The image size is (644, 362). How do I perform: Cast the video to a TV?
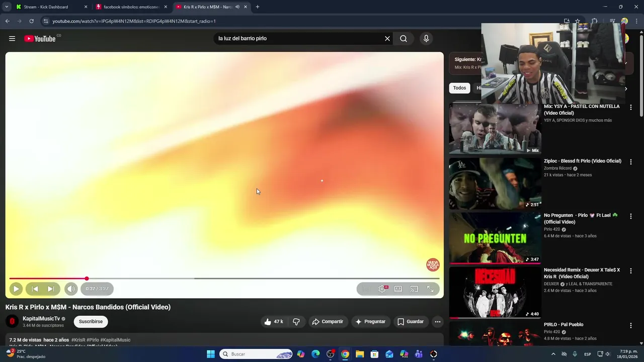(414, 289)
